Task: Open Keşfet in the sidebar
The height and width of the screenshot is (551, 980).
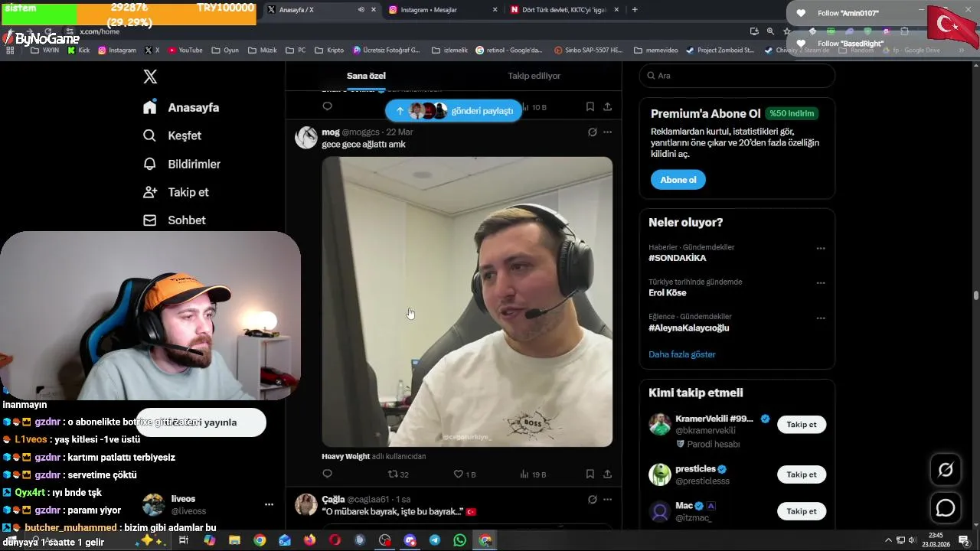Action: pos(172,135)
